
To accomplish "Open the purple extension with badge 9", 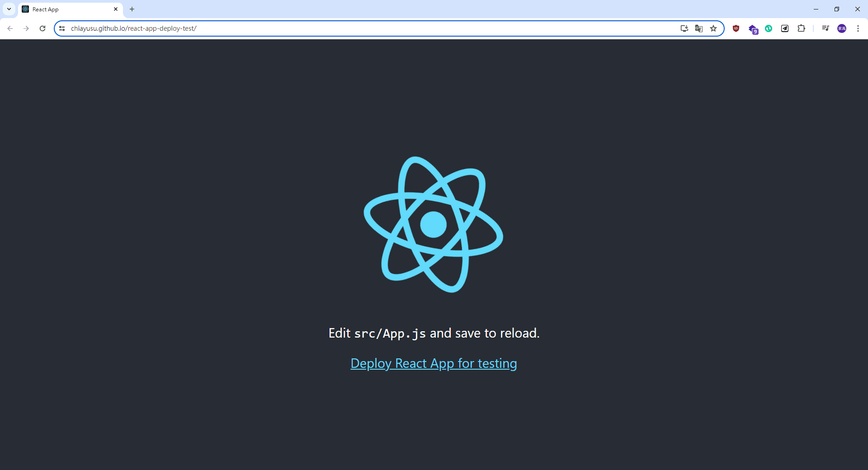I will [x=753, y=29].
